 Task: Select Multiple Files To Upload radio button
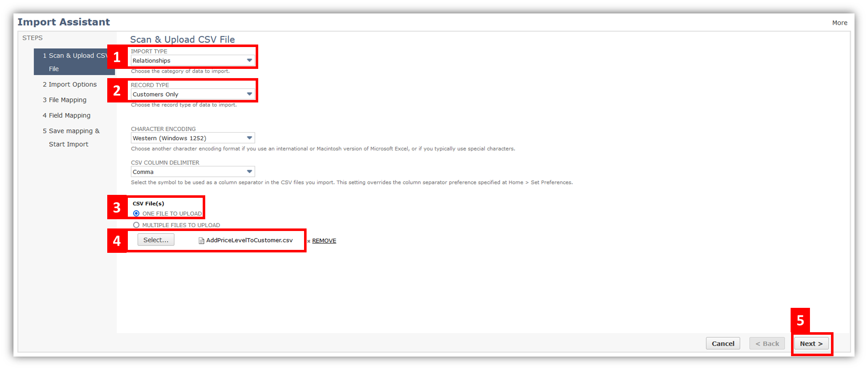click(x=136, y=225)
